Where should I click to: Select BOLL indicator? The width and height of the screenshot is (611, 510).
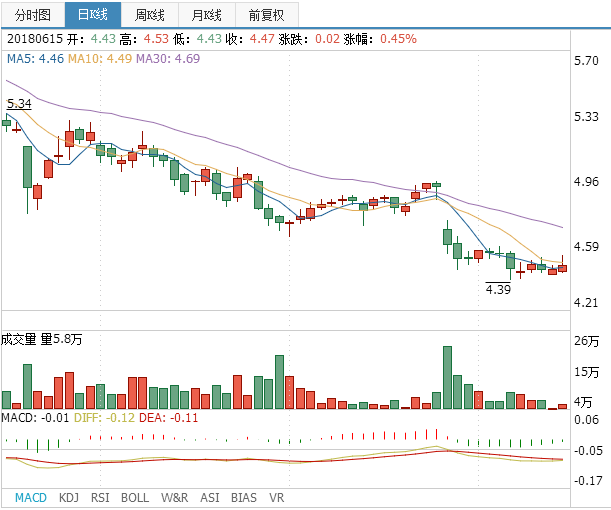pos(135,498)
